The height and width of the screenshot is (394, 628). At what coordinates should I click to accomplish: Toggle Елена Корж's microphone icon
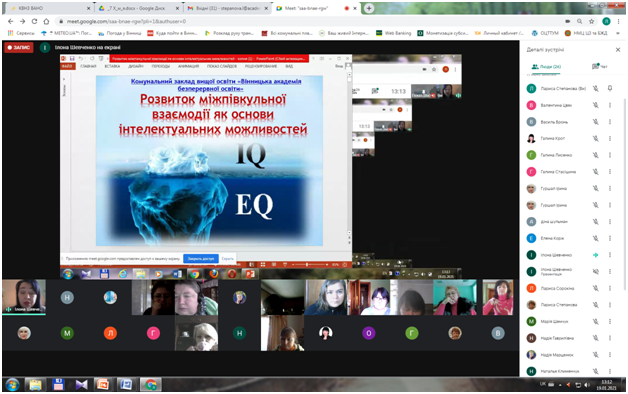596,238
